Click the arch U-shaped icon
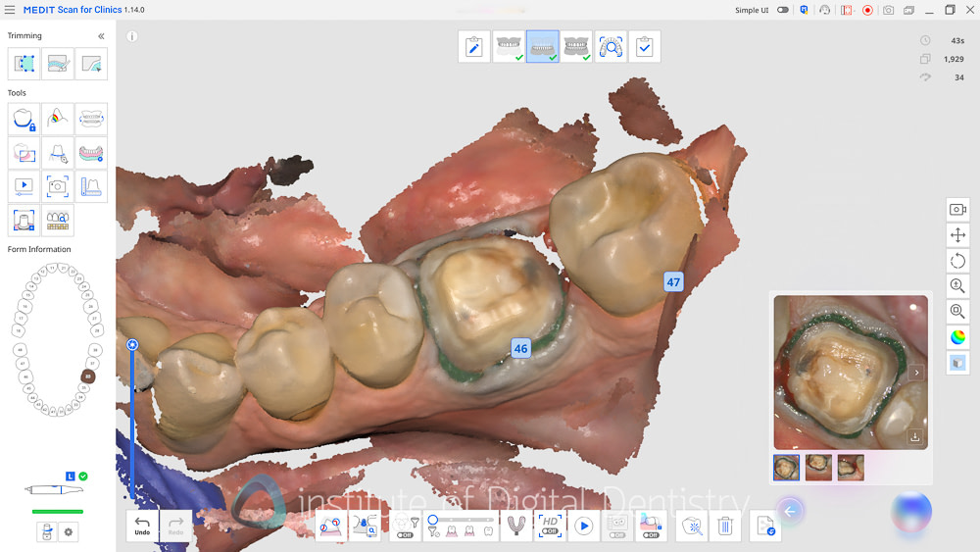This screenshot has height=552, width=980. (515, 526)
